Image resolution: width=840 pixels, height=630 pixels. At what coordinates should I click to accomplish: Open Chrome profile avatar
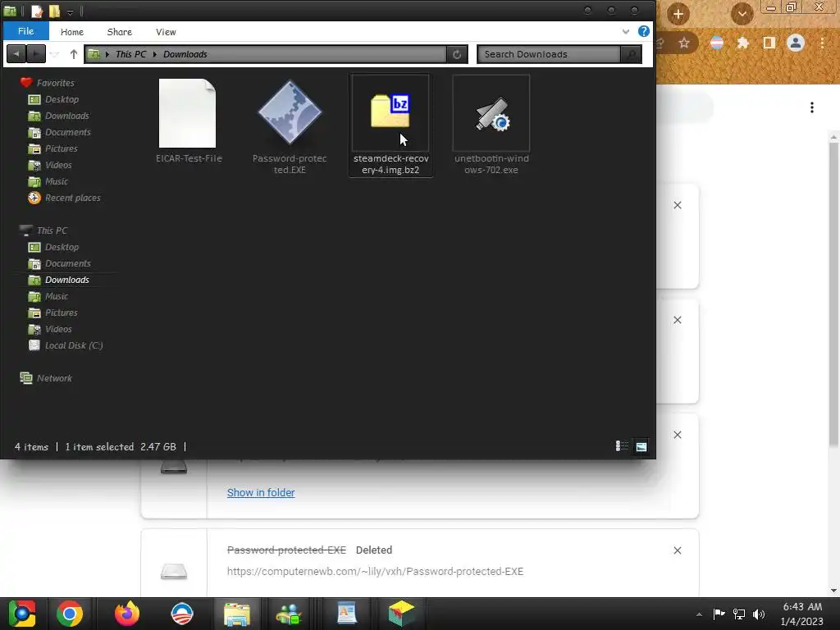point(796,43)
